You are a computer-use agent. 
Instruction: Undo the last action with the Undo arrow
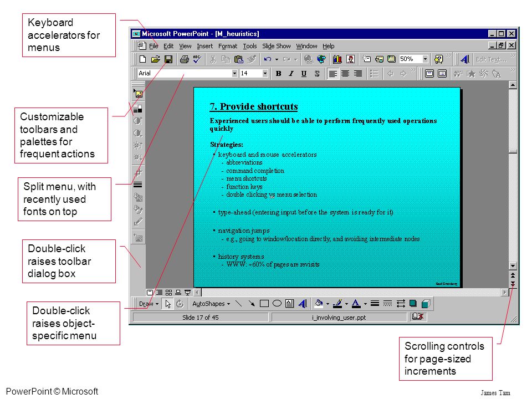pos(268,59)
